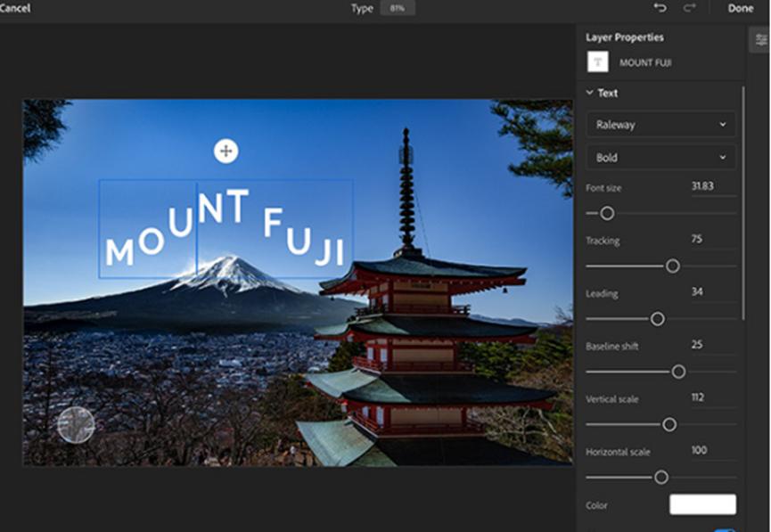The width and height of the screenshot is (771, 532).
Task: Select the Type label in the top bar
Action: [x=362, y=7]
